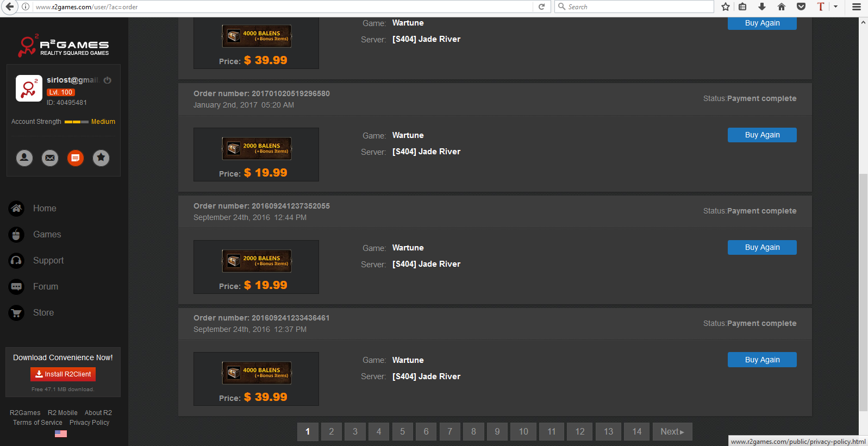868x446 pixels.
Task: Visit the Store from the sidebar
Action: point(43,313)
